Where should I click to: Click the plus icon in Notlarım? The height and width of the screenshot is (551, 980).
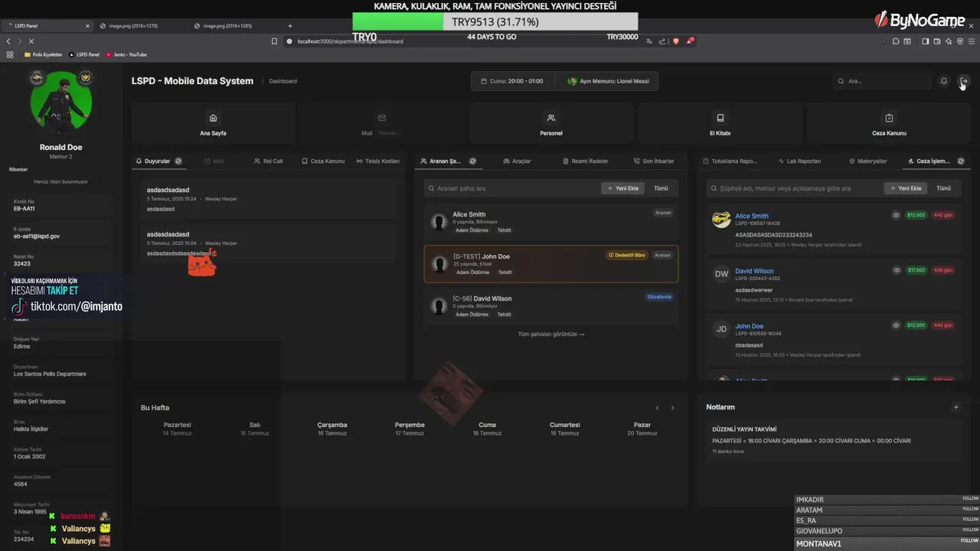coord(955,407)
